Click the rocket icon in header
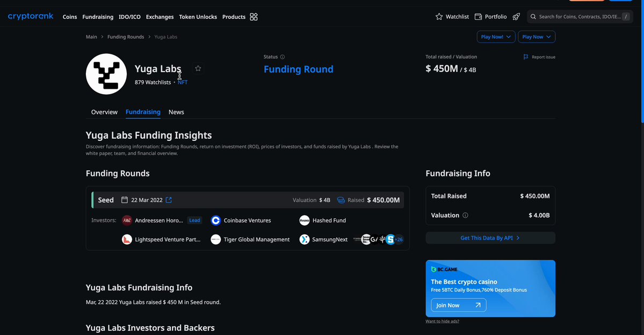 pyautogui.click(x=516, y=17)
